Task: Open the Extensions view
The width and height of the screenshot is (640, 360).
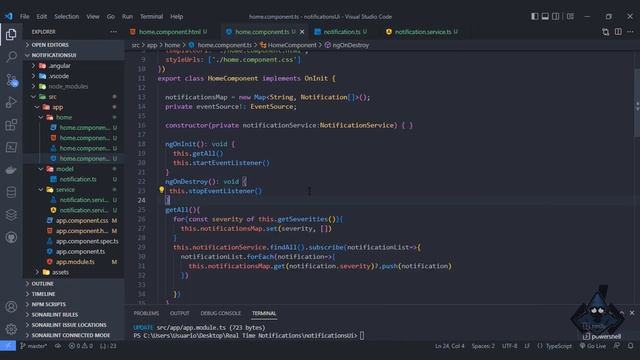Action: 11,124
